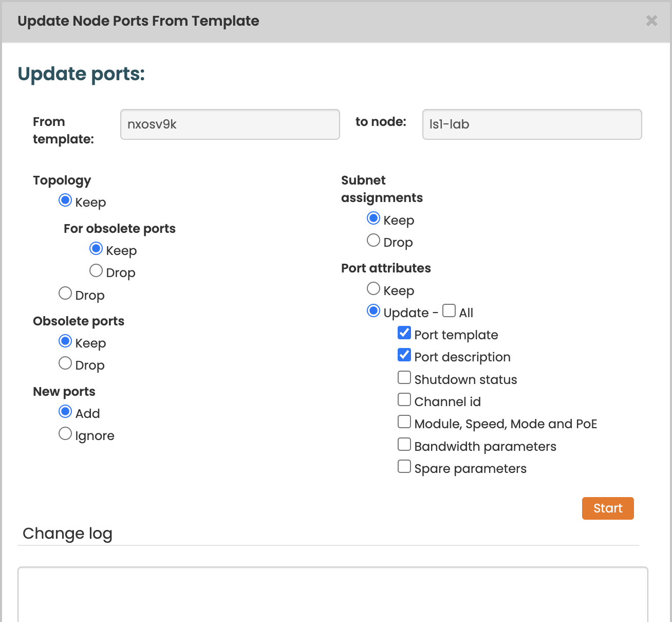This screenshot has height=622, width=672.
Task: Close the Update Node Ports dialog
Action: pyautogui.click(x=651, y=21)
